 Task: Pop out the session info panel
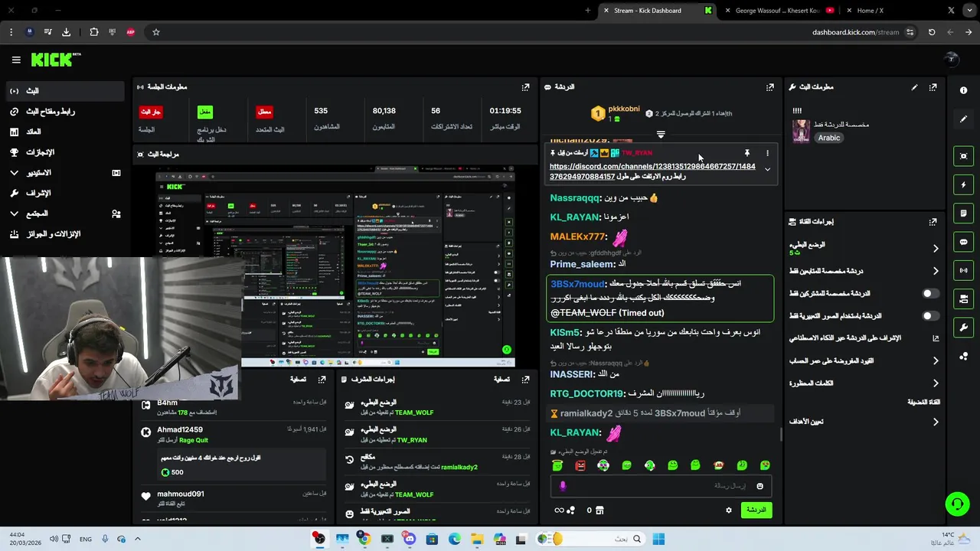[x=525, y=87]
